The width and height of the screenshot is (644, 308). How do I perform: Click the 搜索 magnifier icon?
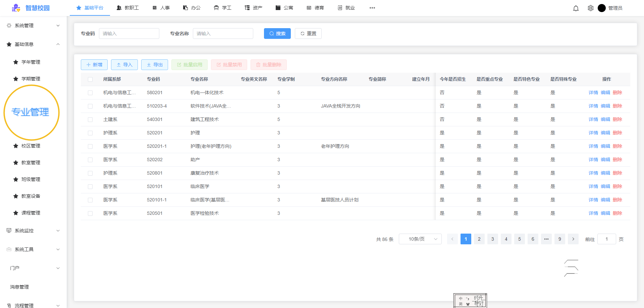(271, 34)
